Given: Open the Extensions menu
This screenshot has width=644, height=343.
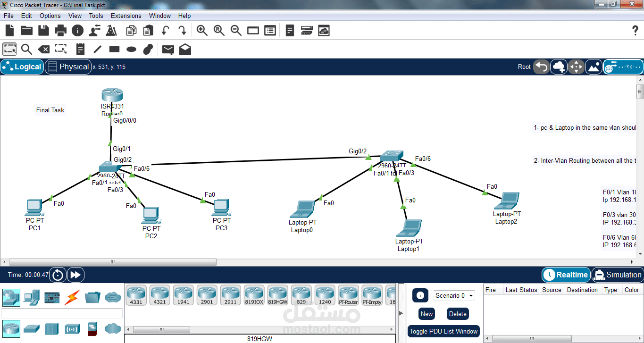Looking at the screenshot, I should [x=126, y=16].
